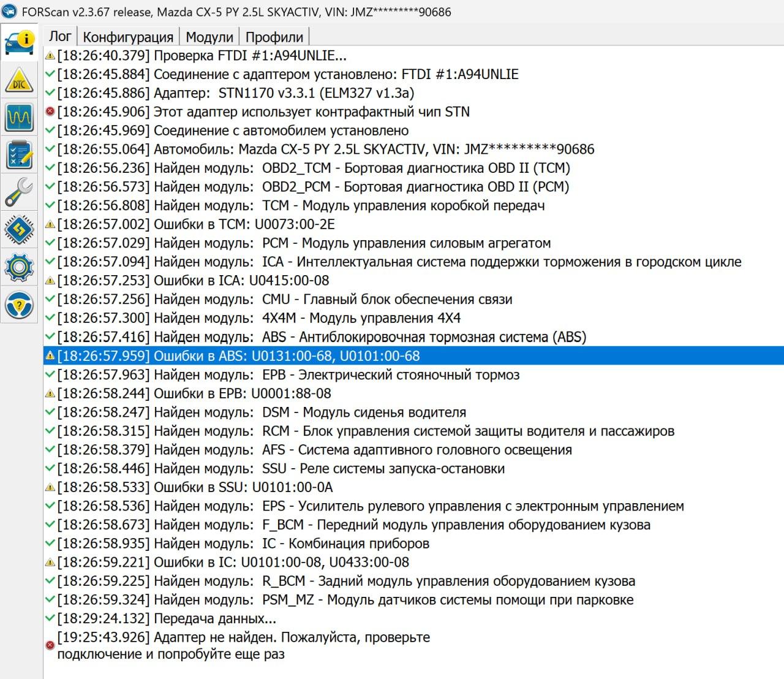Open the tests checklist section
The image size is (784, 679).
(x=19, y=155)
